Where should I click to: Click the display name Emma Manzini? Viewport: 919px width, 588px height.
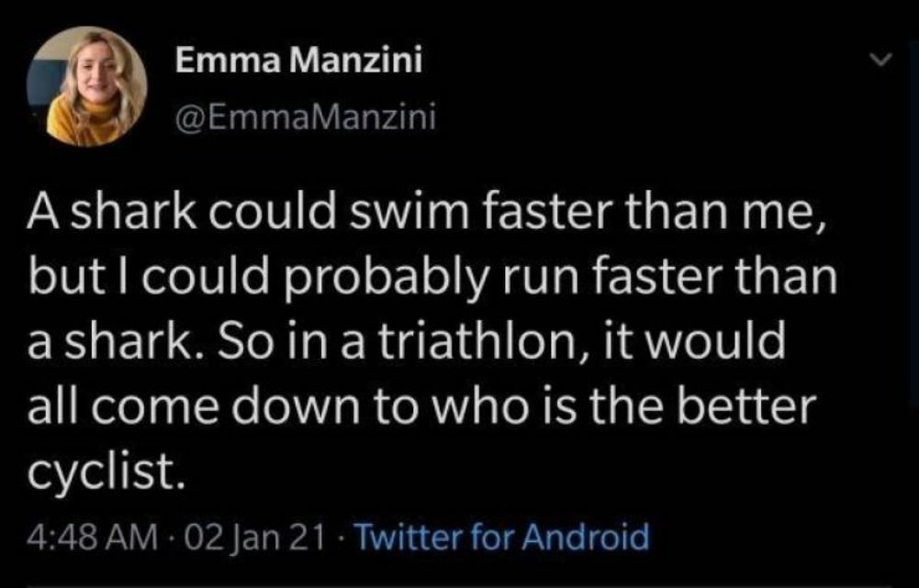[x=298, y=60]
